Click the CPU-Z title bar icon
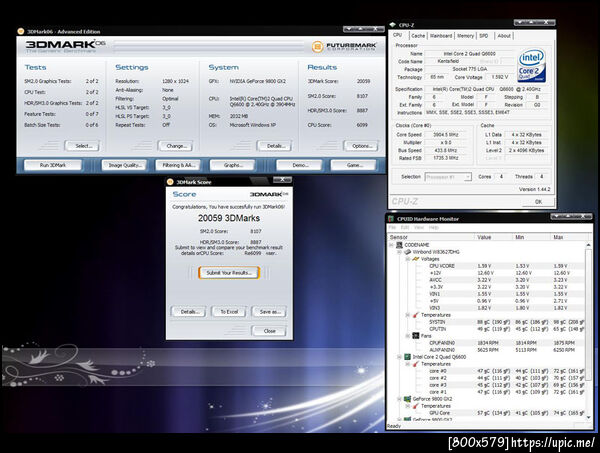 tap(393, 25)
